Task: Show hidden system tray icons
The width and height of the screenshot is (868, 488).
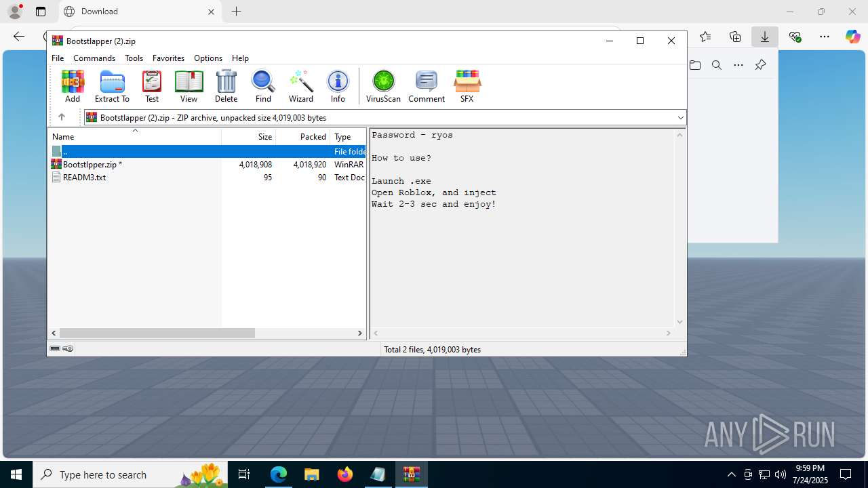Action: (x=731, y=474)
